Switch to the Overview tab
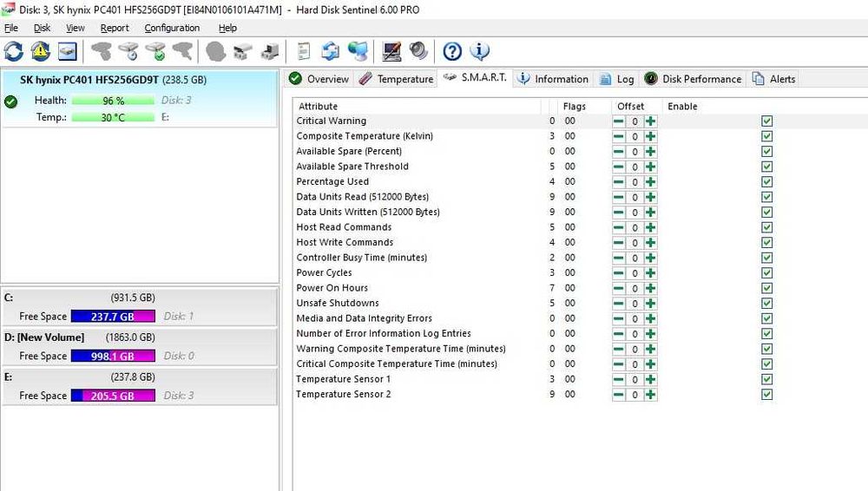This screenshot has width=868, height=491. click(319, 79)
